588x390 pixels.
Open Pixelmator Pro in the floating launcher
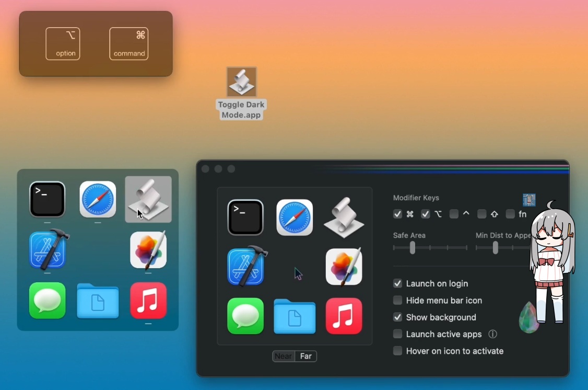click(148, 249)
